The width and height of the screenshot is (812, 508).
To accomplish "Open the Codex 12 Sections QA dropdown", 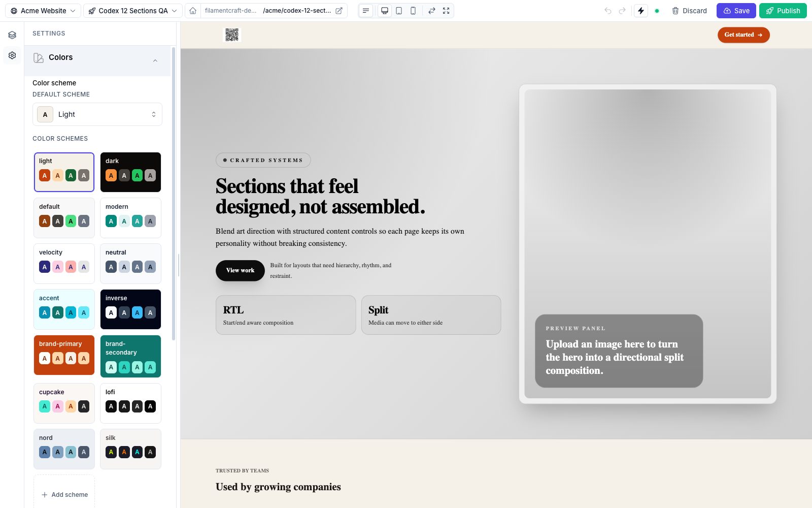I will point(133,11).
